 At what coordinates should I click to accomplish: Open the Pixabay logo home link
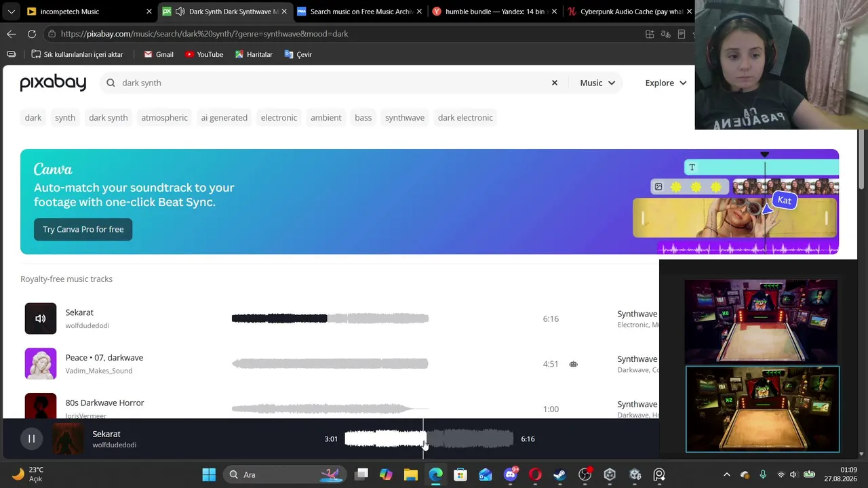pyautogui.click(x=53, y=83)
